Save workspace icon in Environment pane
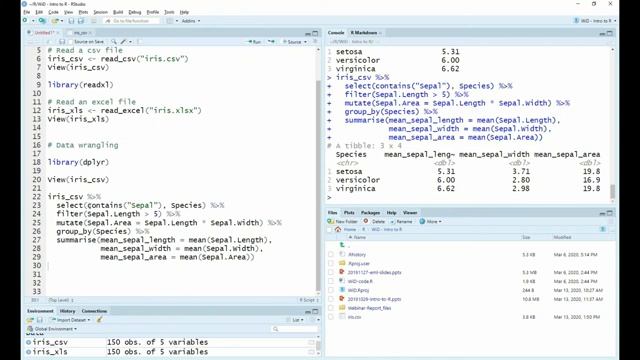640x360 pixels. coord(40,320)
